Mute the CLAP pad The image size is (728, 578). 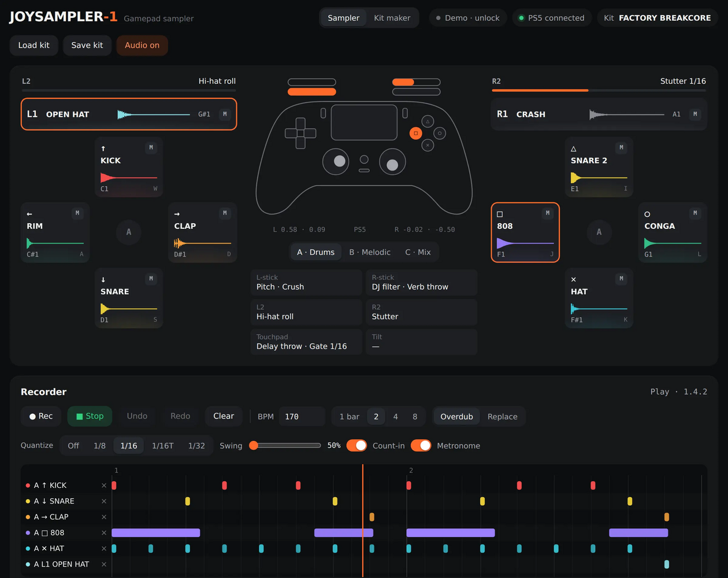click(x=225, y=213)
